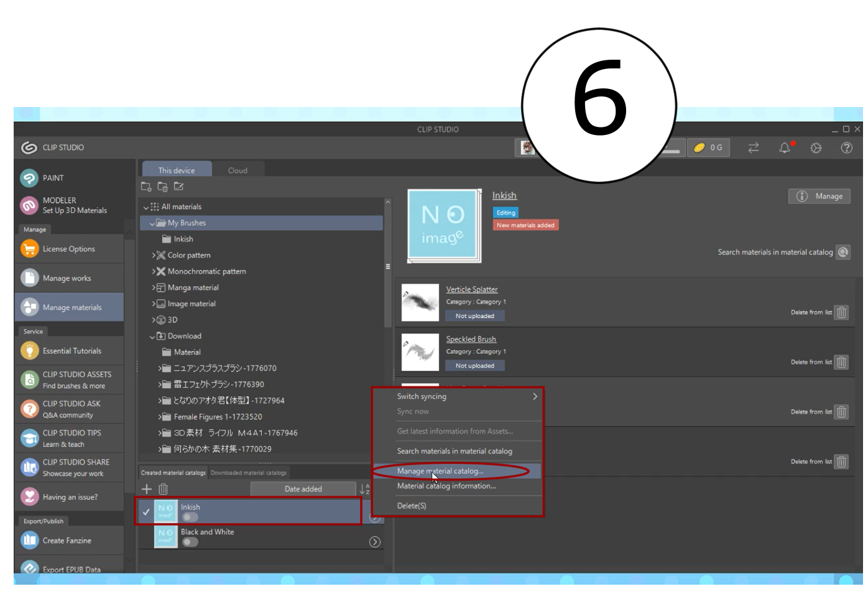Toggle the sync switch for Black and White

pos(190,542)
